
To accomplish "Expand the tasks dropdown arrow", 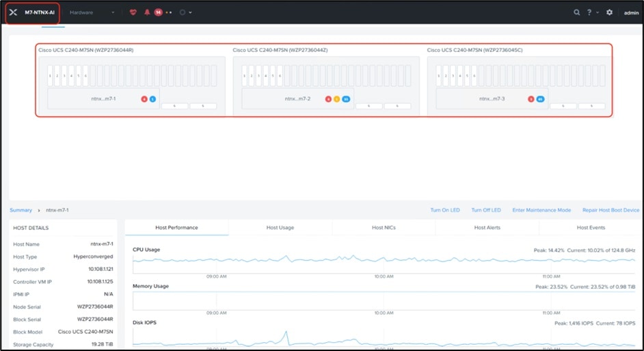I will [x=190, y=13].
